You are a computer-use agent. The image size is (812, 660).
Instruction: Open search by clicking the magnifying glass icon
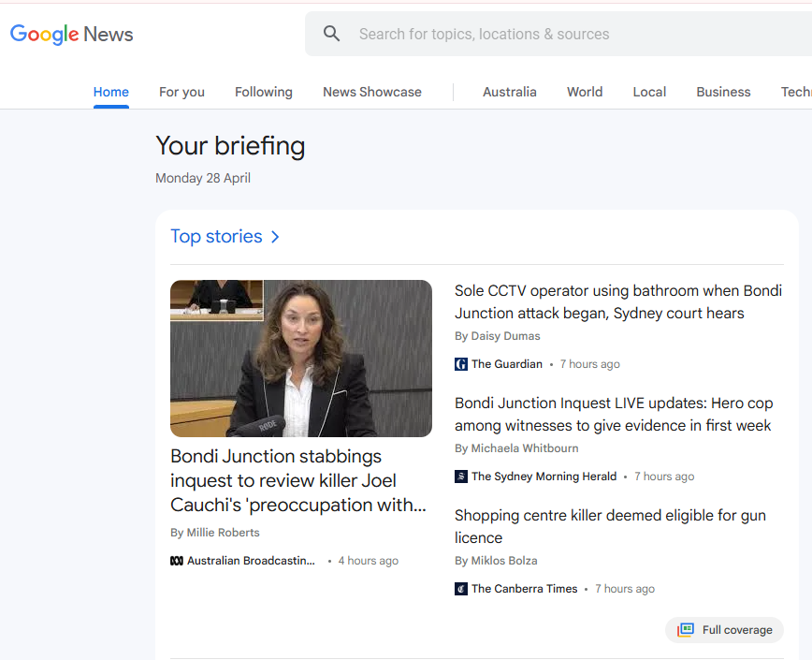(x=331, y=33)
